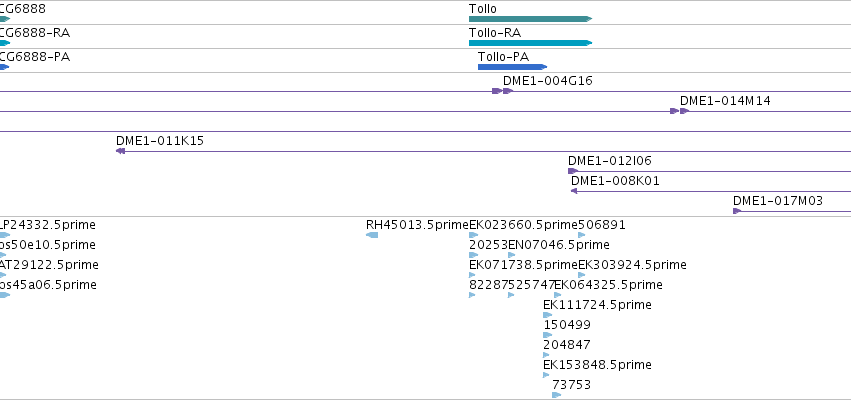Select the EK153848.5prime EST arrow
Screen dimensions: 851x400
546,375
